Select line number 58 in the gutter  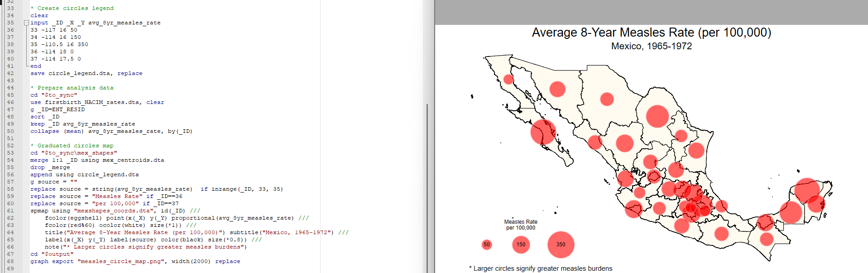coord(10,189)
